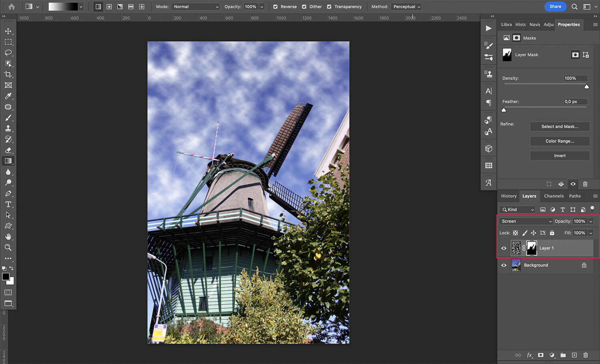Select the Crop tool
The image size is (600, 364).
tap(8, 74)
